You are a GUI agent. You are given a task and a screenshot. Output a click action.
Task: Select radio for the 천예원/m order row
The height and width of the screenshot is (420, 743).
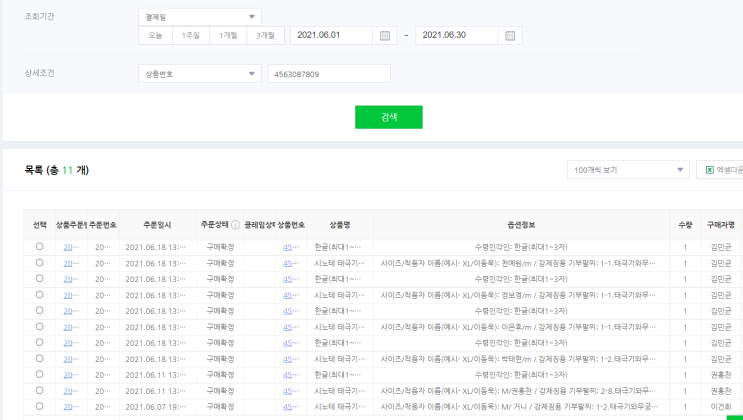point(39,263)
